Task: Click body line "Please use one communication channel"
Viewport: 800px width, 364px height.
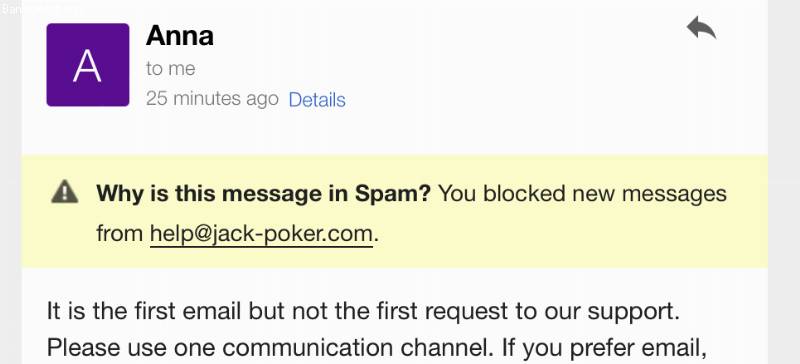Action: coord(266,348)
